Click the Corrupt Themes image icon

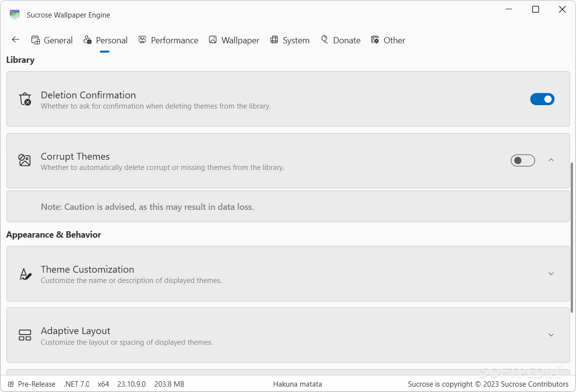25,160
